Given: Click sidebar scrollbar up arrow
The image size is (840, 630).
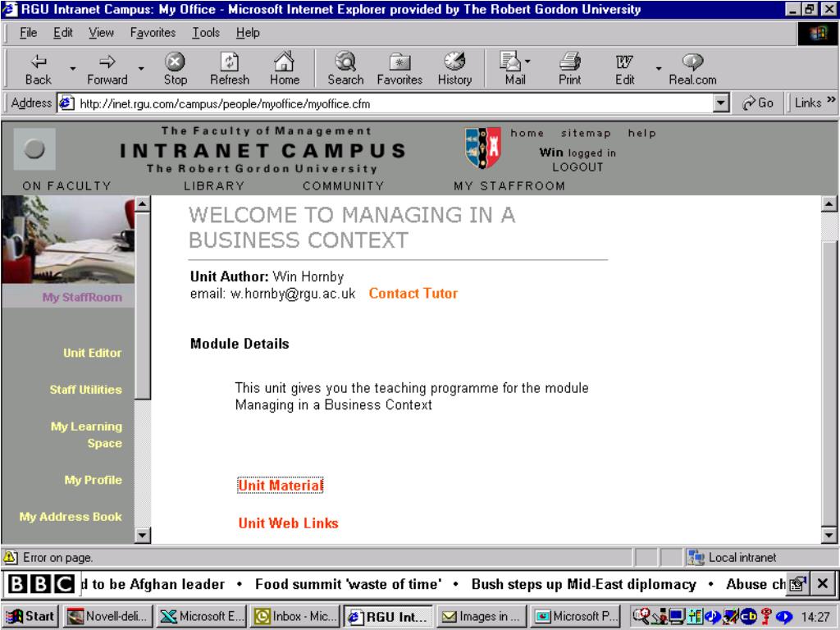Looking at the screenshot, I should pos(143,204).
